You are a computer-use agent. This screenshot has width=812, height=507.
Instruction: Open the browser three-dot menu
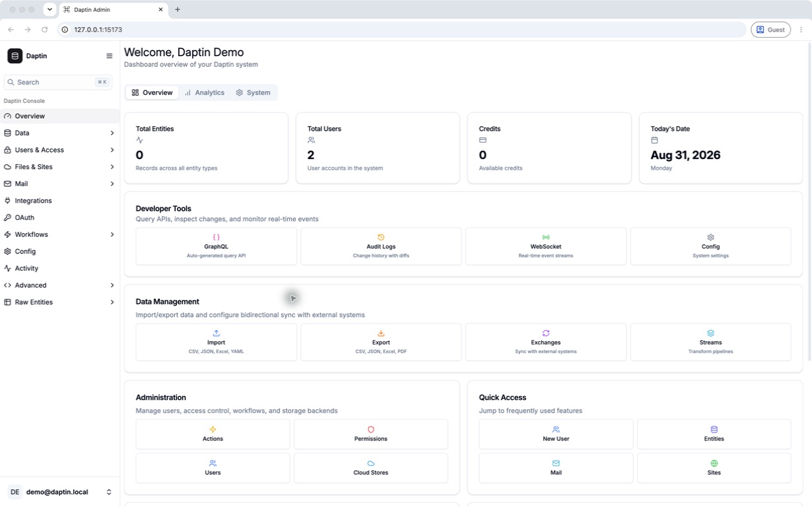801,30
